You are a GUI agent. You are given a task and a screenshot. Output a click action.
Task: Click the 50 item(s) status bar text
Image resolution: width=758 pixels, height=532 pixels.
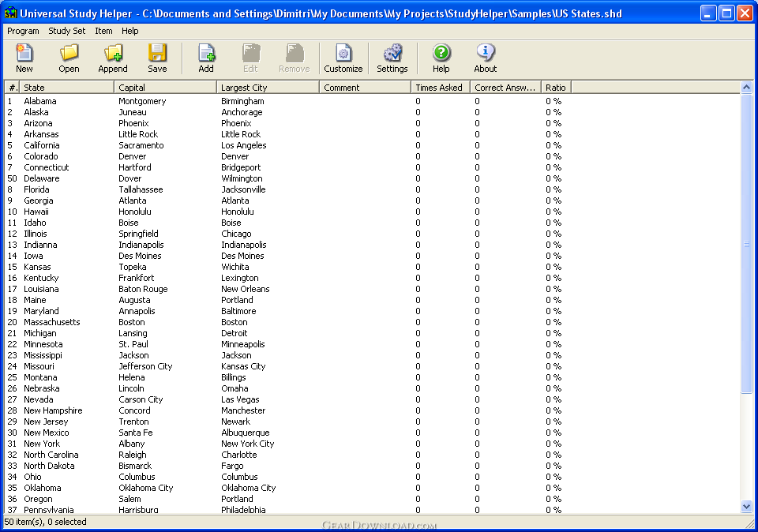[45, 522]
